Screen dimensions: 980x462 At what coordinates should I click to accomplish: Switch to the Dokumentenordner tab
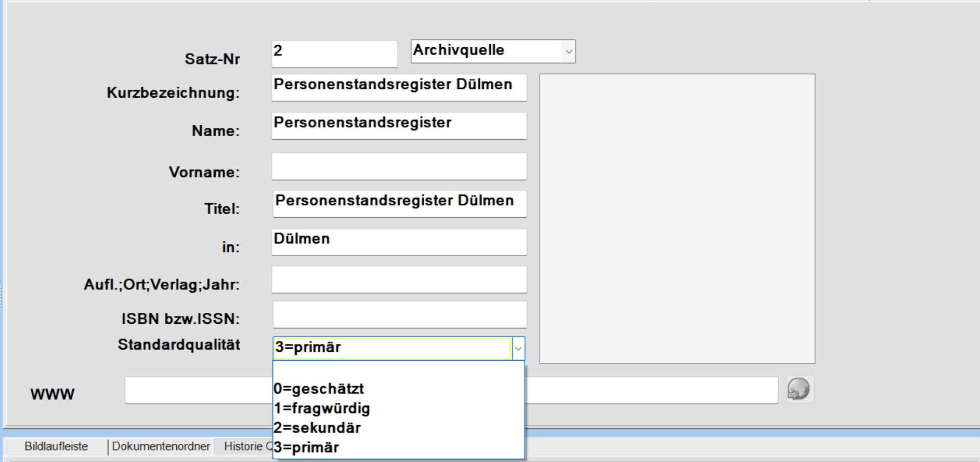click(161, 446)
